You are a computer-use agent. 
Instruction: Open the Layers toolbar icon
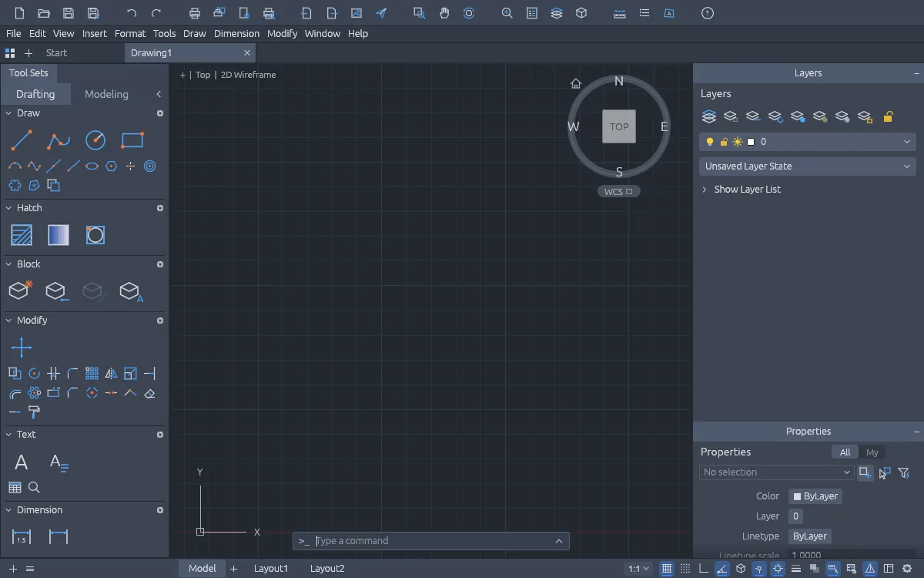[x=557, y=13]
